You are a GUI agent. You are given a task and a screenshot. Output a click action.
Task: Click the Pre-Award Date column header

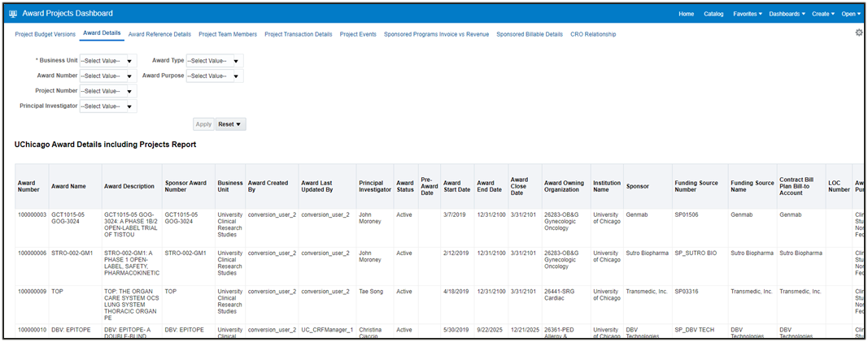coord(429,186)
